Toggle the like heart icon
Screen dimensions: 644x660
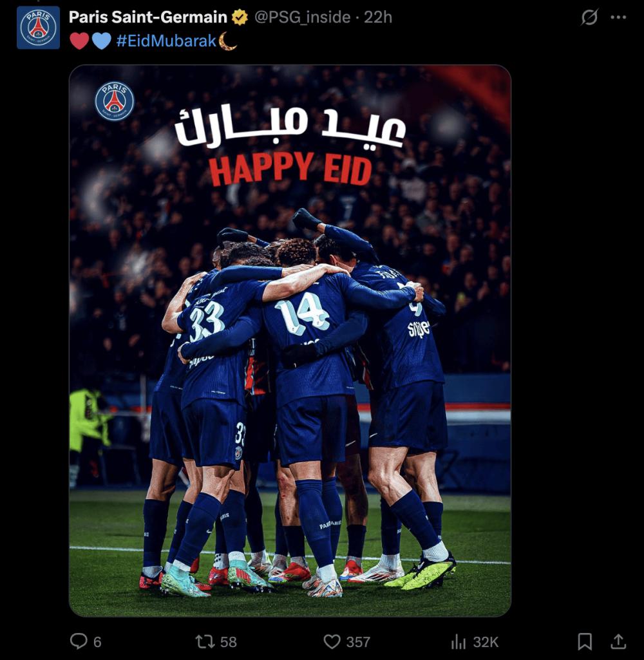pyautogui.click(x=332, y=641)
